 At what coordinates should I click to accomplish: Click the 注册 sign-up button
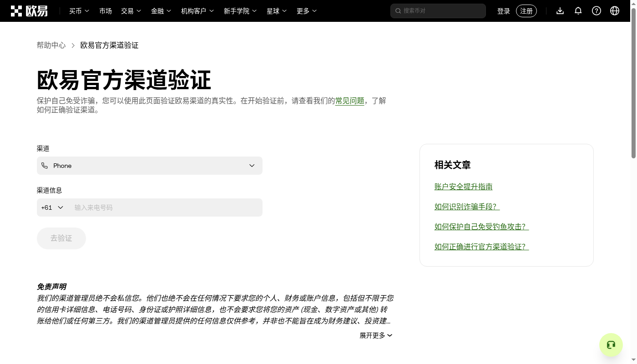[x=526, y=11]
